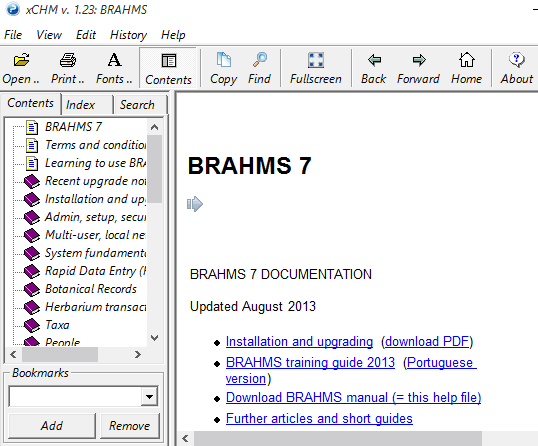Click the Taxa book icon
Viewport: 538px width, 446px height.
(x=32, y=325)
